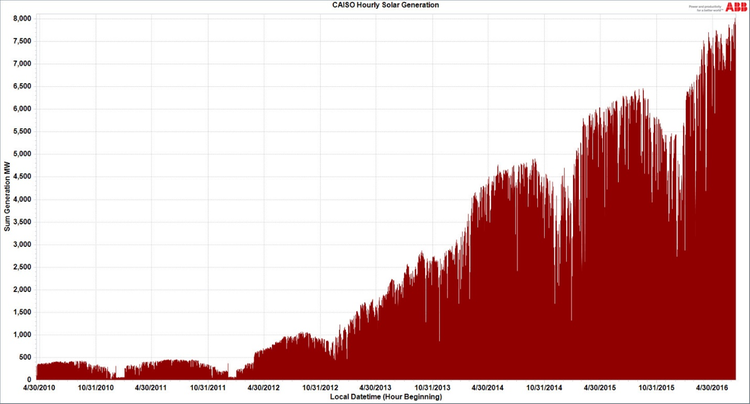Select the 4,500 y-axis value
The width and height of the screenshot is (750, 404).
(x=22, y=176)
